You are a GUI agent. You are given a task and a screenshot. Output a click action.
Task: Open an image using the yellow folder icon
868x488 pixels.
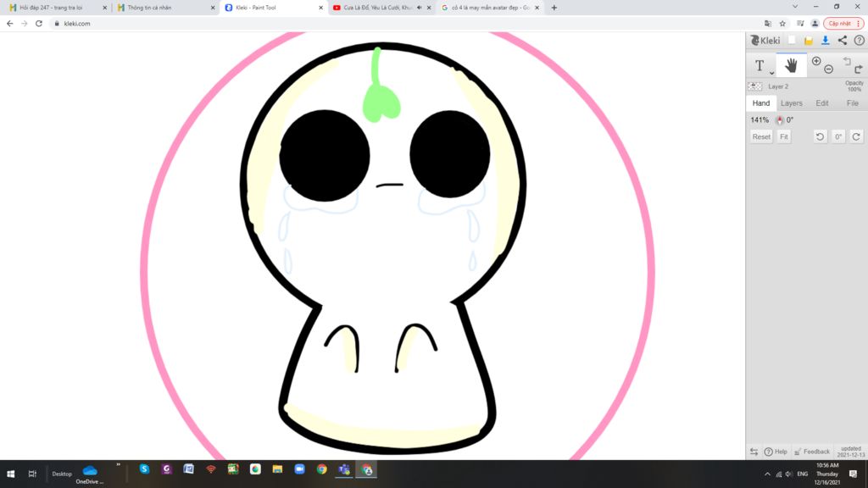[808, 41]
